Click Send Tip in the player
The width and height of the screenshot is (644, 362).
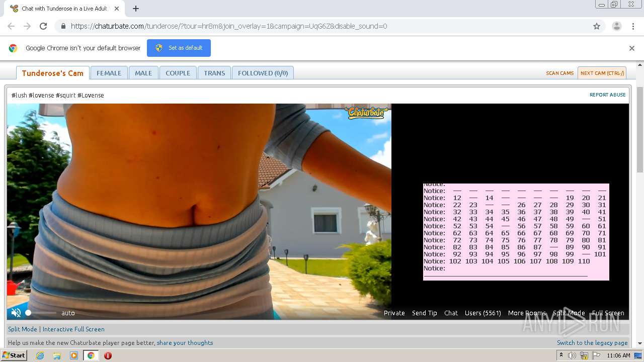click(x=424, y=313)
